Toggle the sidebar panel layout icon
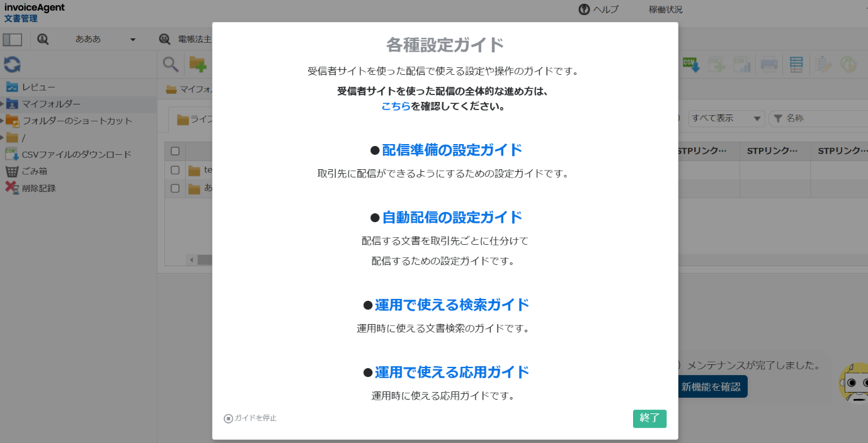This screenshot has width=868, height=443. coord(13,39)
